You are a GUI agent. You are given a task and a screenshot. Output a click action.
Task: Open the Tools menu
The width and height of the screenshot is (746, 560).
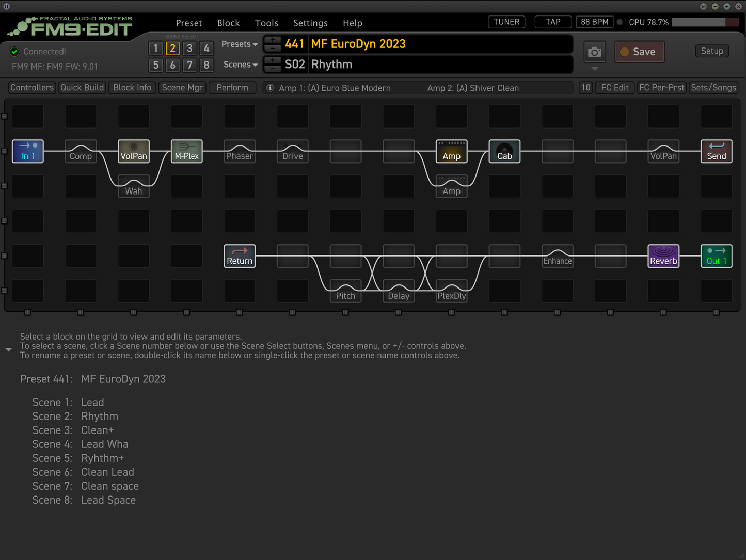(x=266, y=23)
